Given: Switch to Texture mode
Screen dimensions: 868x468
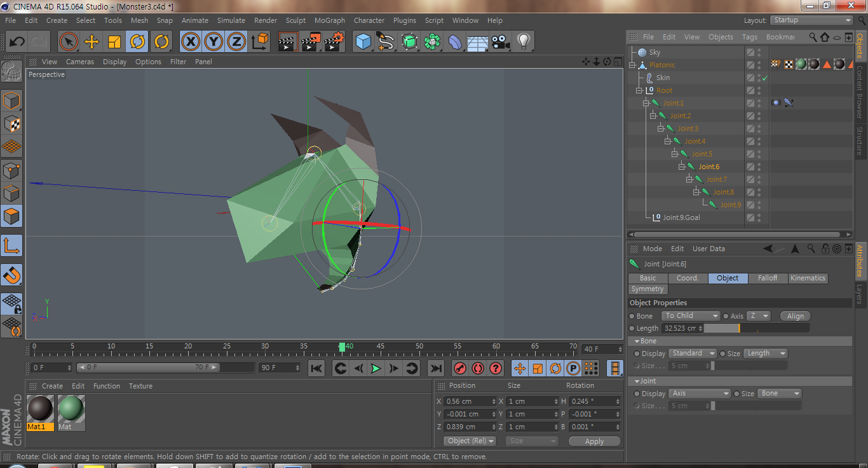Looking at the screenshot, I should pos(11,123).
